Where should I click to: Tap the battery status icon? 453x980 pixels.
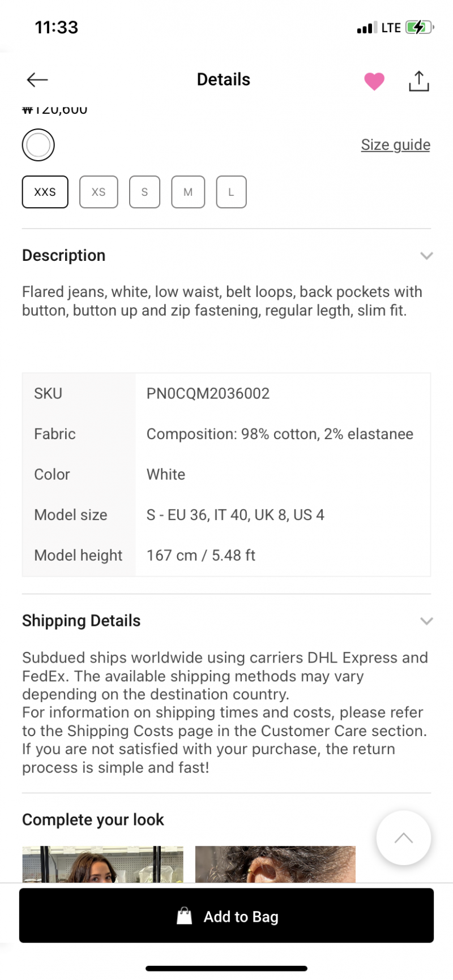[x=420, y=27]
